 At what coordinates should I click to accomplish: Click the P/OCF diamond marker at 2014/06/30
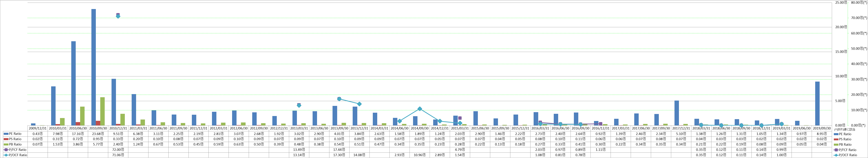[400, 121]
